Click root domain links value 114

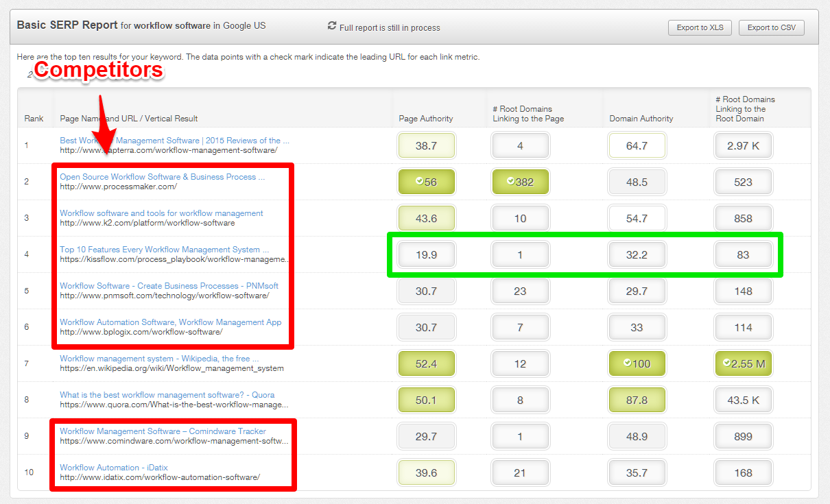743,328
